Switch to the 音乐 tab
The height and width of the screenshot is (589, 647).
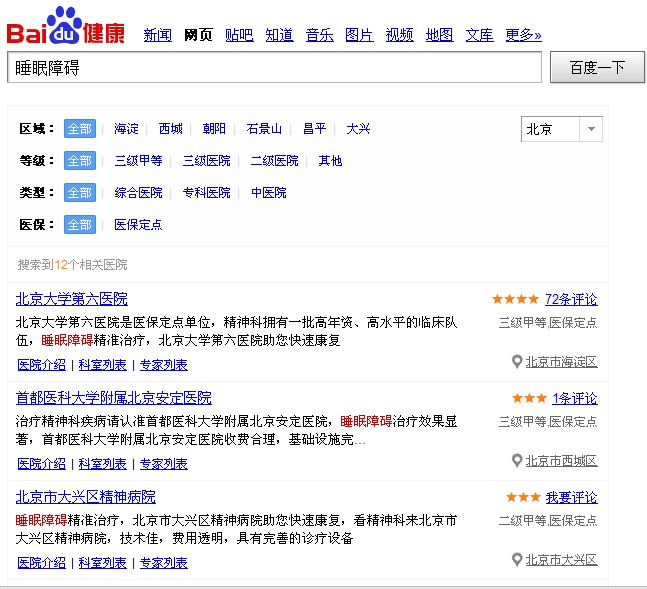pyautogui.click(x=319, y=35)
